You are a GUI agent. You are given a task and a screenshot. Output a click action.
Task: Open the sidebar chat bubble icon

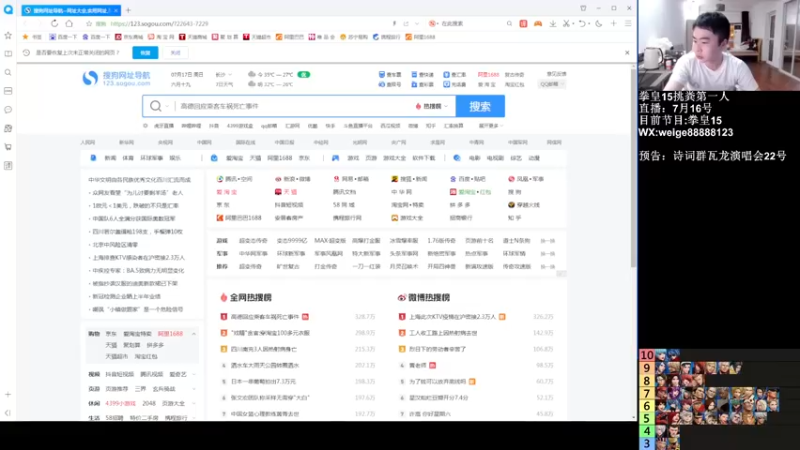point(8,110)
